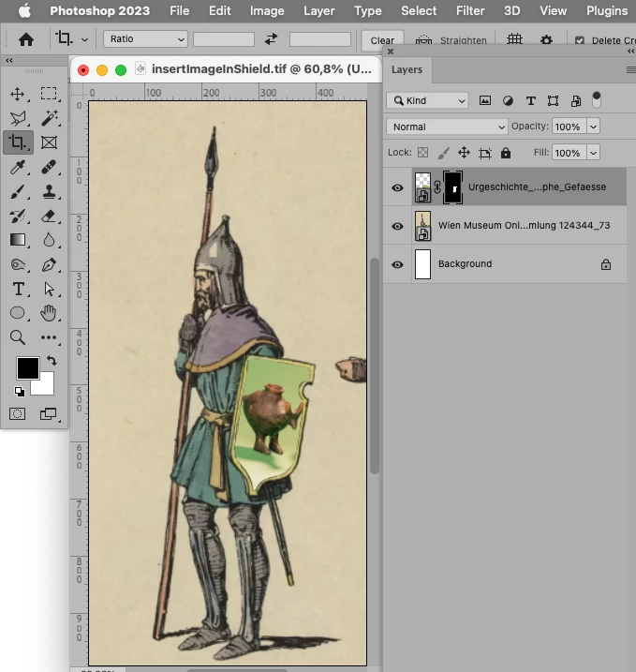The width and height of the screenshot is (636, 672).
Task: Hide the Background layer
Action: pyautogui.click(x=397, y=264)
